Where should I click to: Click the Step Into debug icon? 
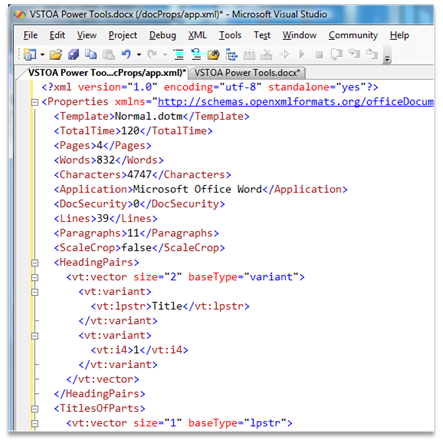pos(337,54)
